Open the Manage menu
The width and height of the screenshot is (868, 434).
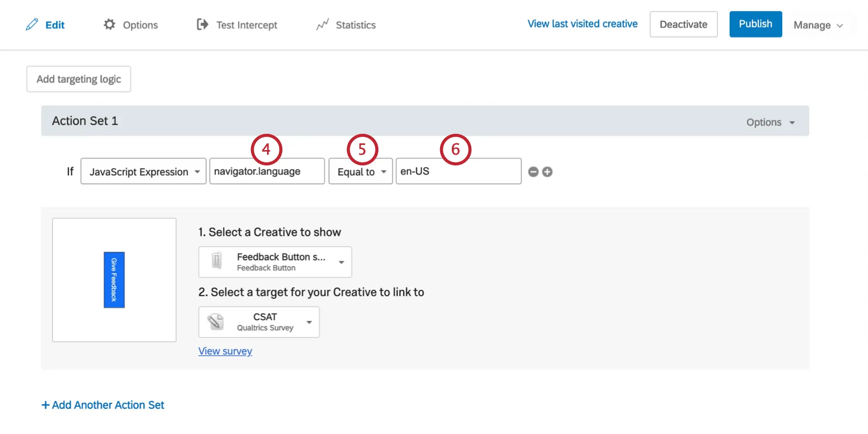(x=817, y=25)
